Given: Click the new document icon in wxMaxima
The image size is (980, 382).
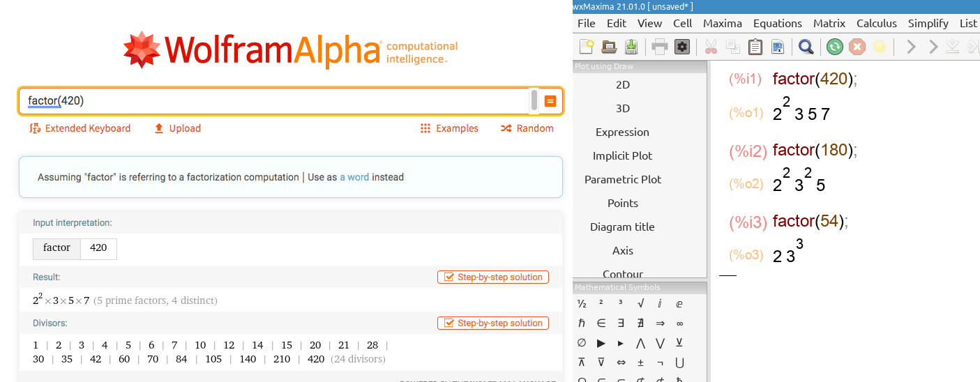Looking at the screenshot, I should tap(587, 47).
